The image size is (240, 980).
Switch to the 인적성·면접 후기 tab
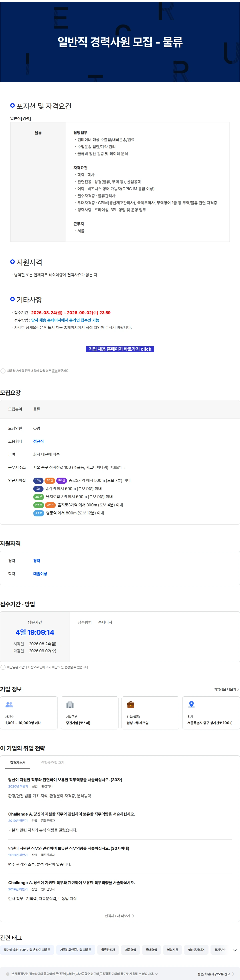(53, 763)
